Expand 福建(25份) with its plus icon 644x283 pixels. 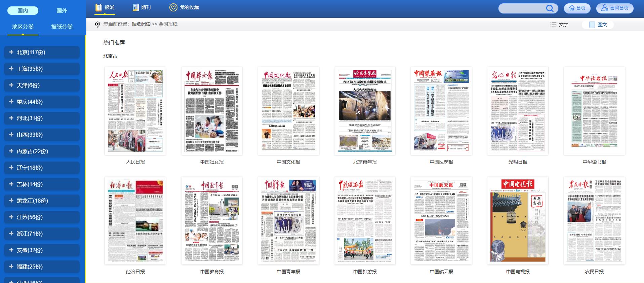[x=11, y=267]
